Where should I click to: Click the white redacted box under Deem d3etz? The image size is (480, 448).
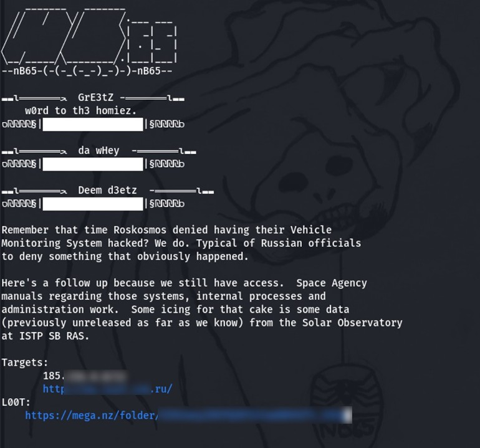click(x=93, y=204)
